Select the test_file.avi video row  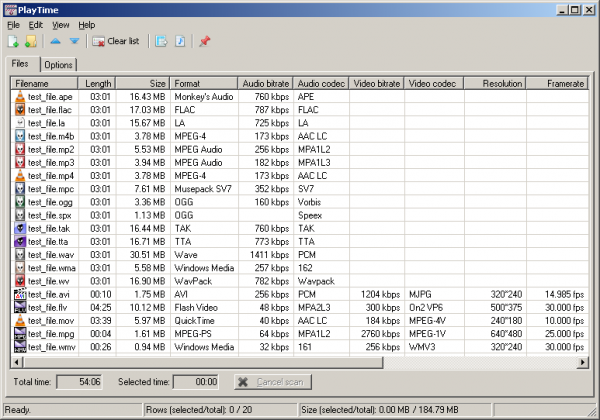[51, 294]
